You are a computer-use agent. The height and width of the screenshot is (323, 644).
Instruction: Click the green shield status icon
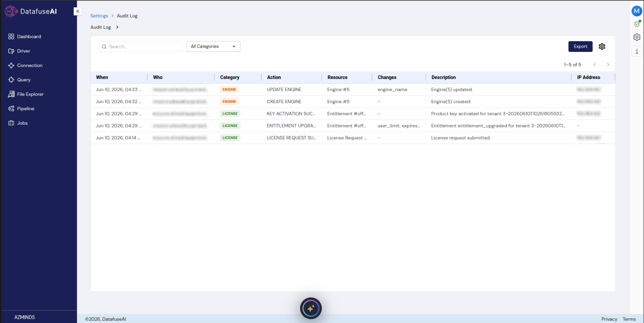click(x=637, y=24)
